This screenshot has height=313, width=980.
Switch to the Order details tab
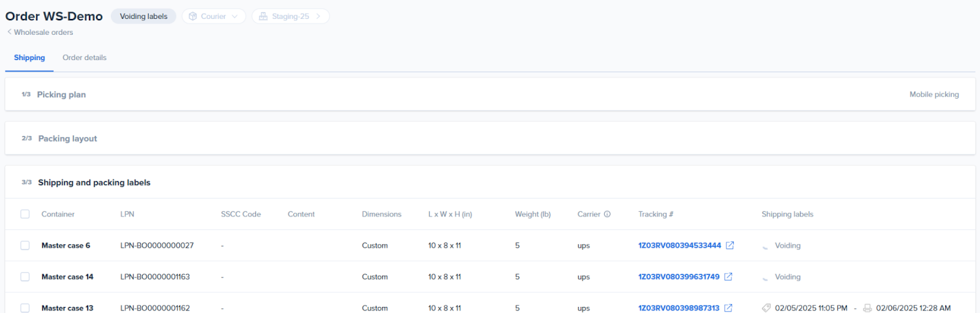(x=85, y=58)
